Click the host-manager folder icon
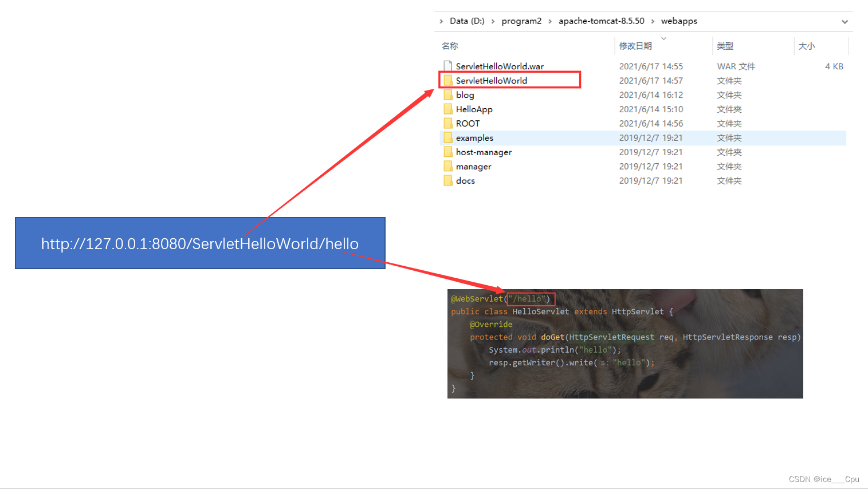Viewport: 868px width, 489px height. (448, 152)
